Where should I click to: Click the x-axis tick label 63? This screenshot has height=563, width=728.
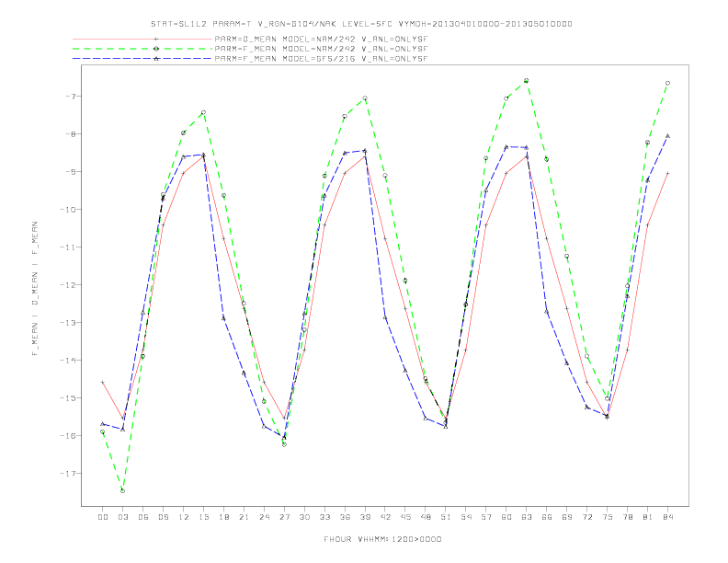pos(527,517)
